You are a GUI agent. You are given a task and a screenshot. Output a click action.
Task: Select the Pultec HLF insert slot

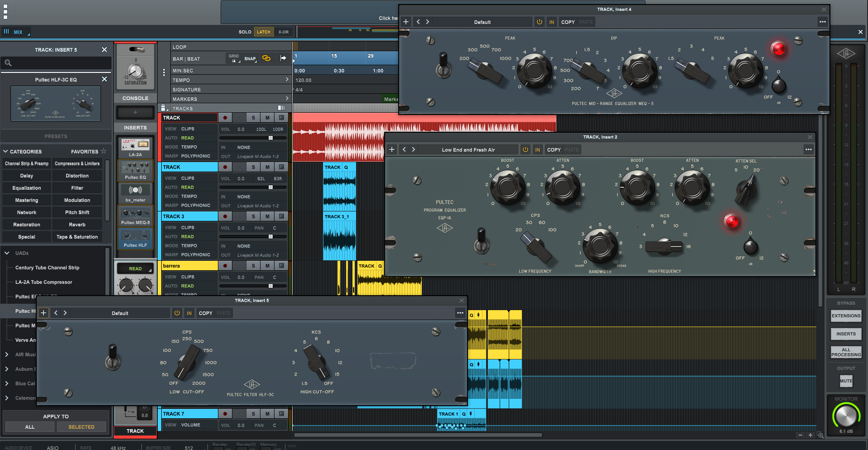coord(135,239)
